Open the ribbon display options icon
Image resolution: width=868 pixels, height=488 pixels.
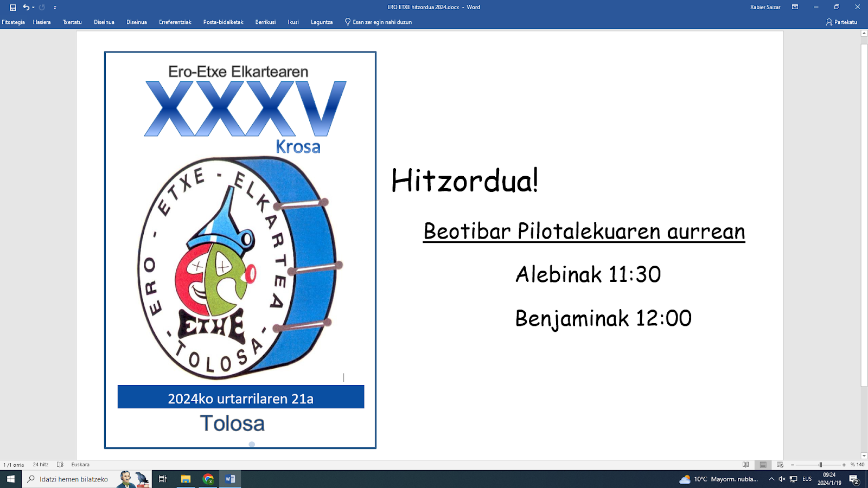(x=795, y=7)
